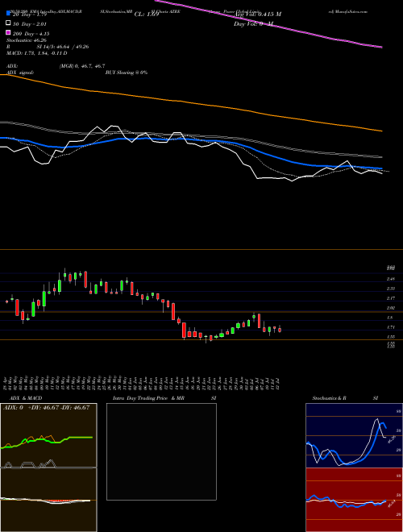Viewport: 403px width, 532px height.
Task: Click the blue 20 Day EMA legend swatch
Action: 9,14
